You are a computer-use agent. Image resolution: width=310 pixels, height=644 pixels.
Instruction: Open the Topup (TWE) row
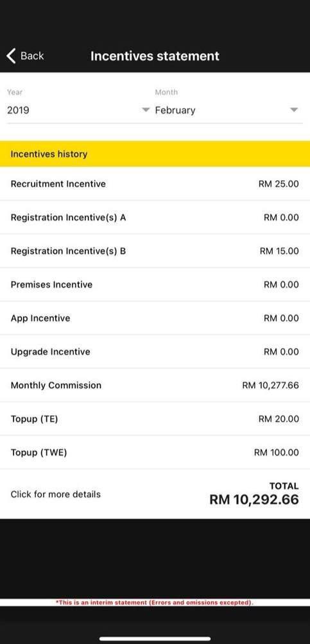pos(155,453)
